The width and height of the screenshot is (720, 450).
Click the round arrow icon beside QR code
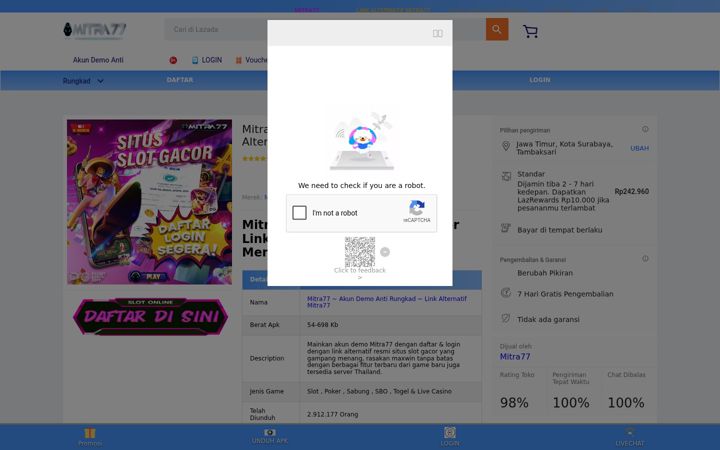(385, 252)
